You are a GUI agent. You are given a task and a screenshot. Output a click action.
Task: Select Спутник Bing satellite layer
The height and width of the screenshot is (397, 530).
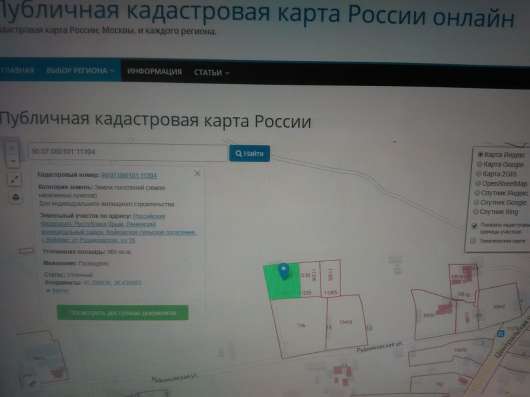pyautogui.click(x=497, y=212)
